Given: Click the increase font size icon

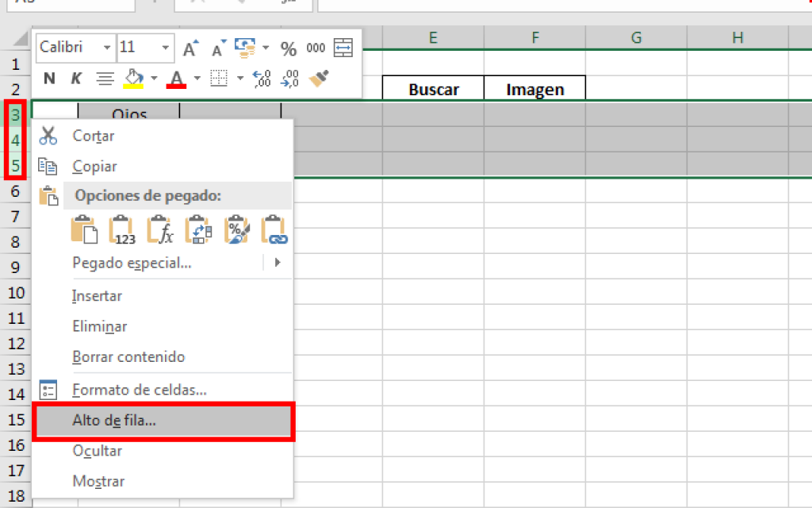Looking at the screenshot, I should click(190, 48).
